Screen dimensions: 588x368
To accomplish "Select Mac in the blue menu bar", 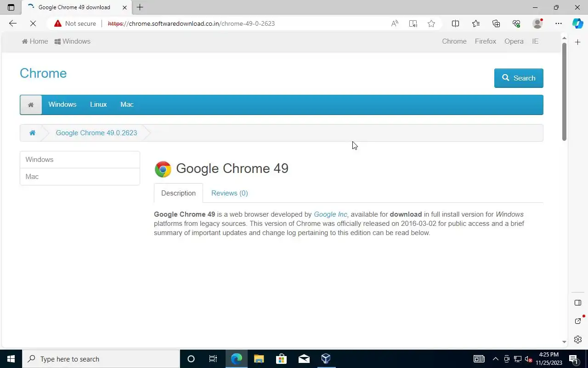I will click(127, 104).
